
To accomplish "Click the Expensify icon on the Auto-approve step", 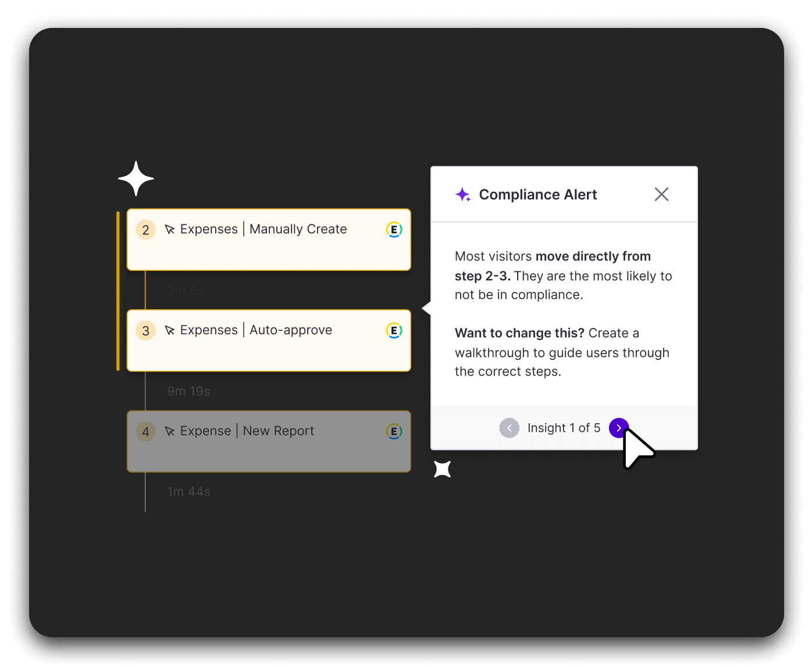I will pos(394,331).
